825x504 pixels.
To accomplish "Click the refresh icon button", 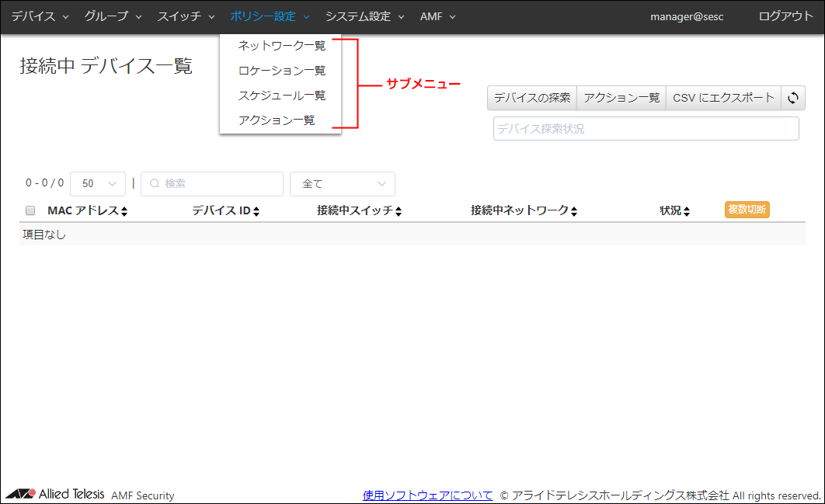I will coord(793,98).
